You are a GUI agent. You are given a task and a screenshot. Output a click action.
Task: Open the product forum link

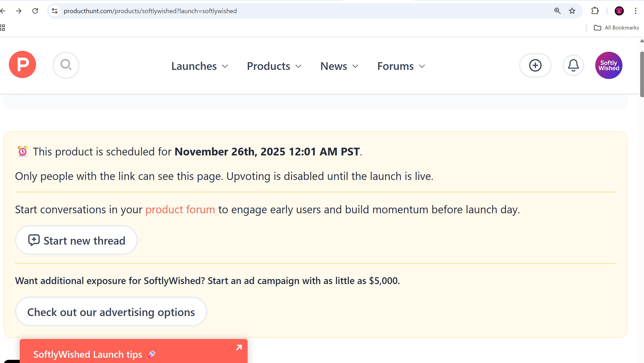tap(180, 210)
